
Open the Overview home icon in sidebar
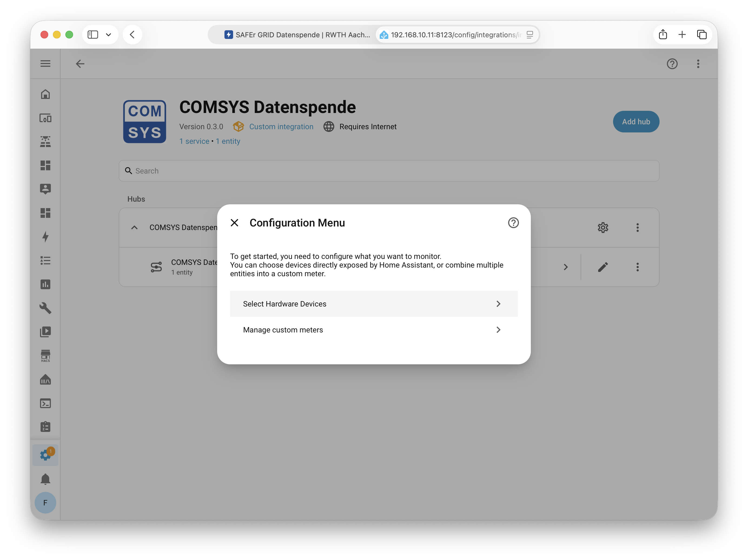[x=45, y=94]
